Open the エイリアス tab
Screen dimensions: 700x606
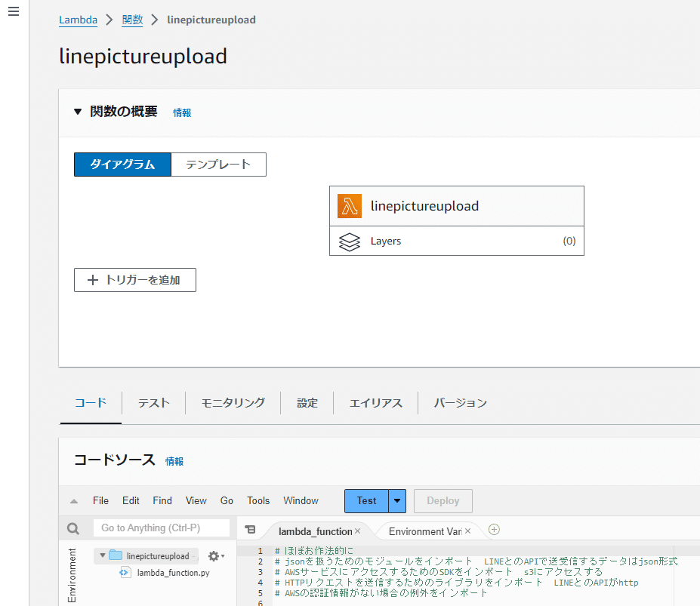[375, 403]
